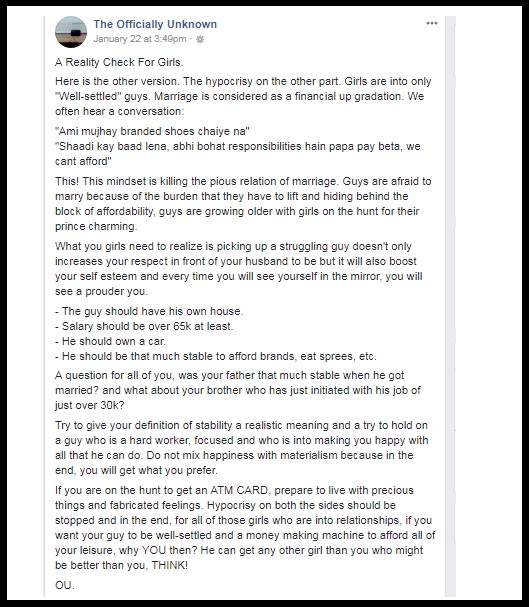Click the 'A question for all of you' paragraph
Viewport: 529px width, 607px height.
point(238,390)
